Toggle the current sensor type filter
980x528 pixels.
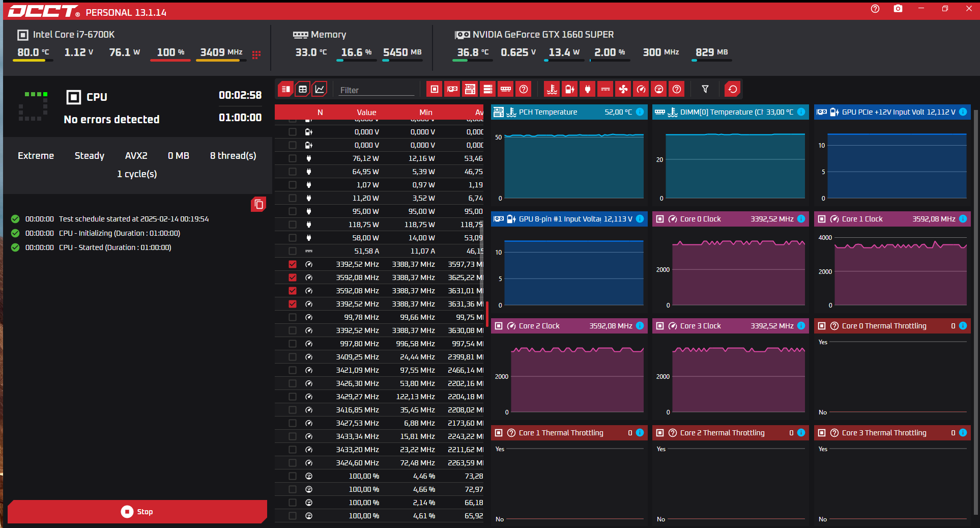click(606, 89)
